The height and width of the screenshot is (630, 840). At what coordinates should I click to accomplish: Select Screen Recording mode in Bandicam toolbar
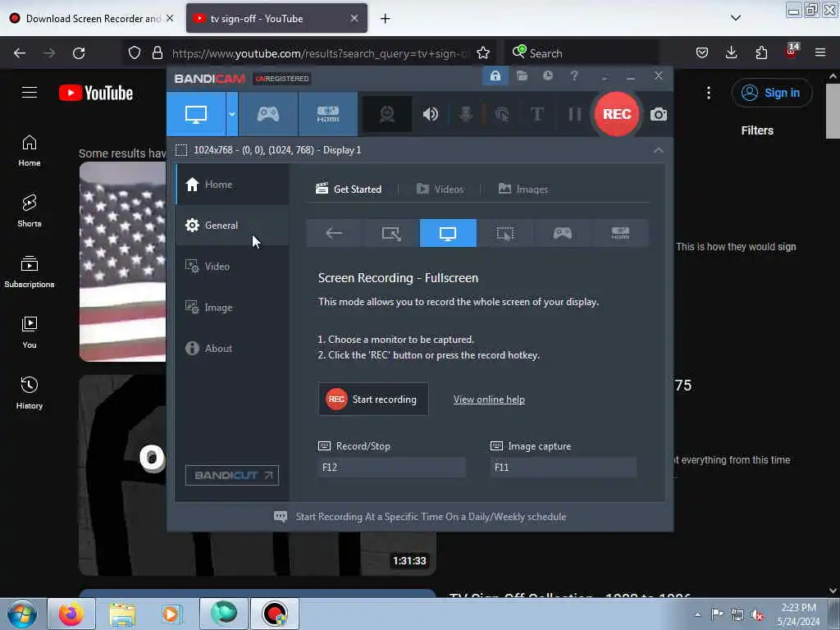pyautogui.click(x=196, y=114)
